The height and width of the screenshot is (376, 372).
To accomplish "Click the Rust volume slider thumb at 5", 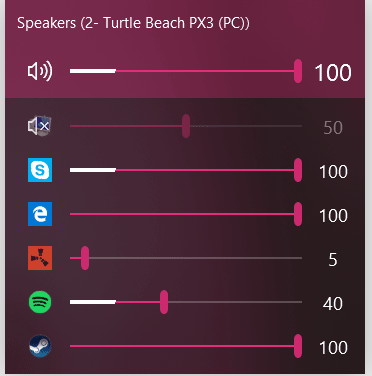I will (x=85, y=258).
